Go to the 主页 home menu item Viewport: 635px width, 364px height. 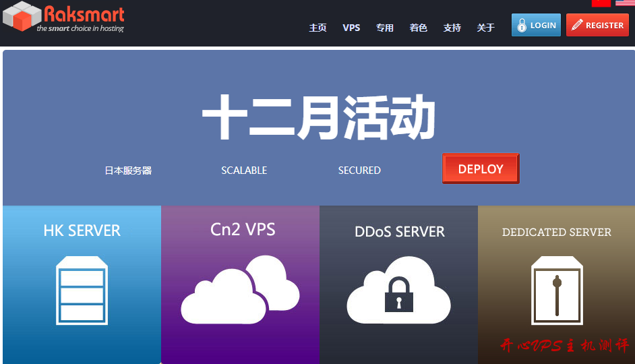coord(317,28)
